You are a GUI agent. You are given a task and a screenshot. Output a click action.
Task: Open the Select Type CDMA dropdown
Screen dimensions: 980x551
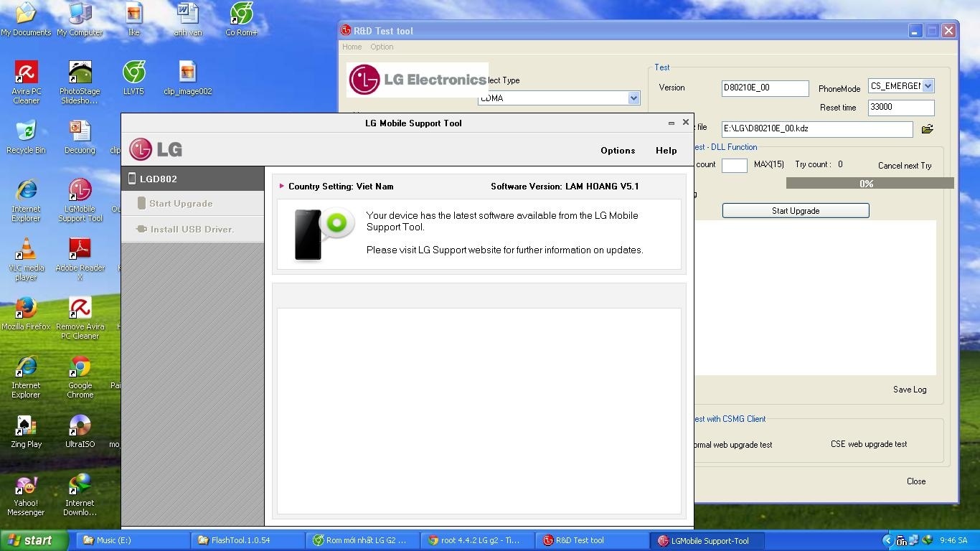coord(633,98)
